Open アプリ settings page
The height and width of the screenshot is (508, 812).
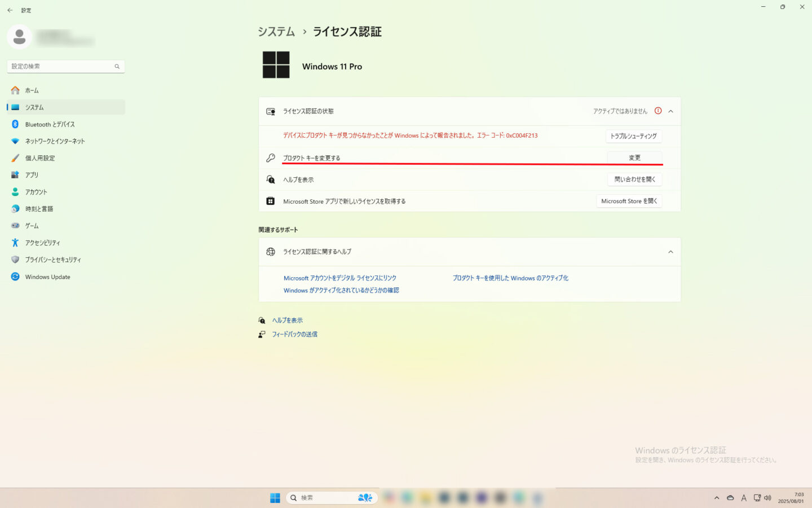66,175
